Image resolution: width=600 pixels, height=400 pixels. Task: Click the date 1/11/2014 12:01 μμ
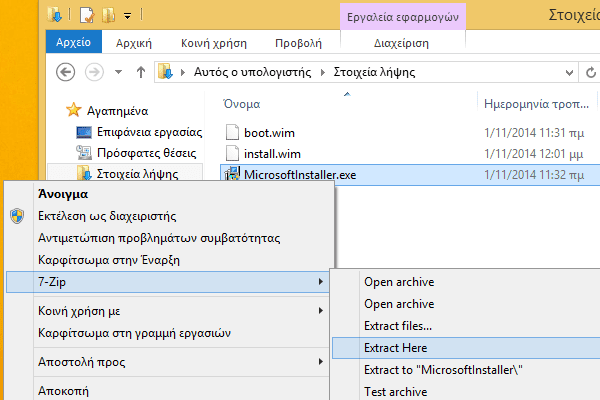click(533, 154)
